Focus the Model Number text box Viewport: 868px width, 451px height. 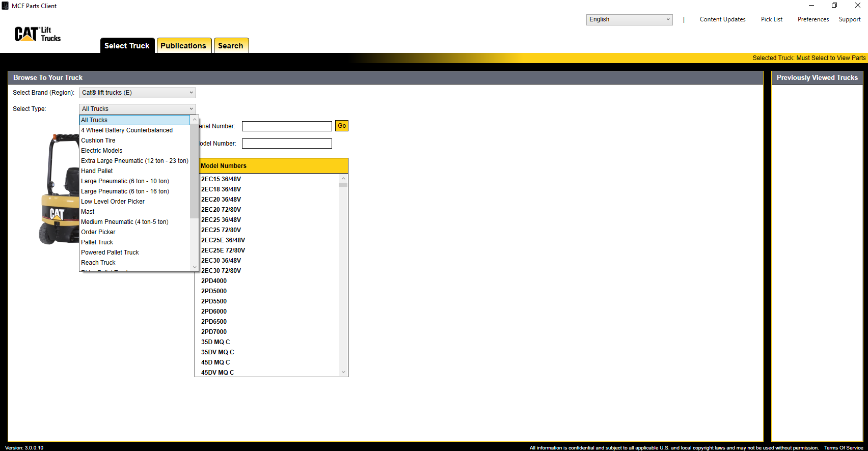[287, 144]
